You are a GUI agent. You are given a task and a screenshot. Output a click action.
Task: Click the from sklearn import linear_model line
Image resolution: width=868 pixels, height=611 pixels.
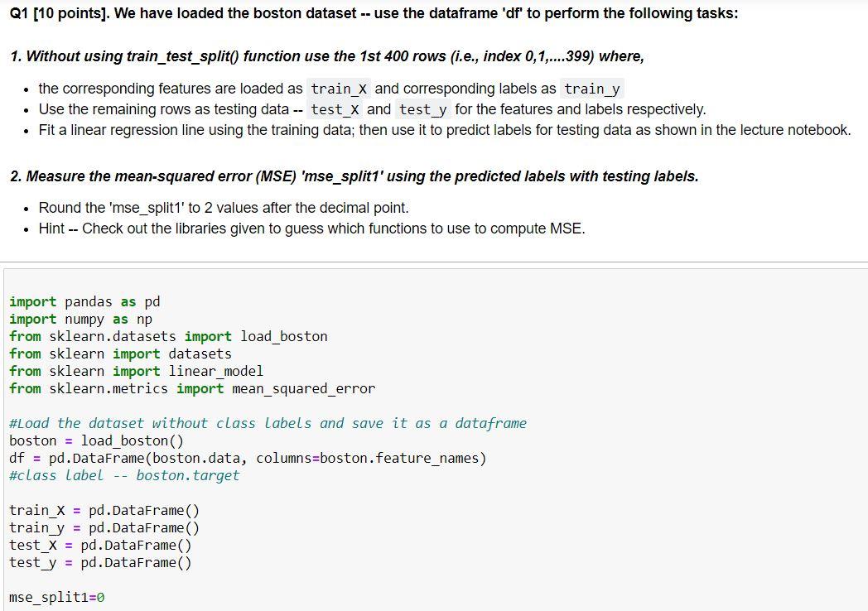137,371
